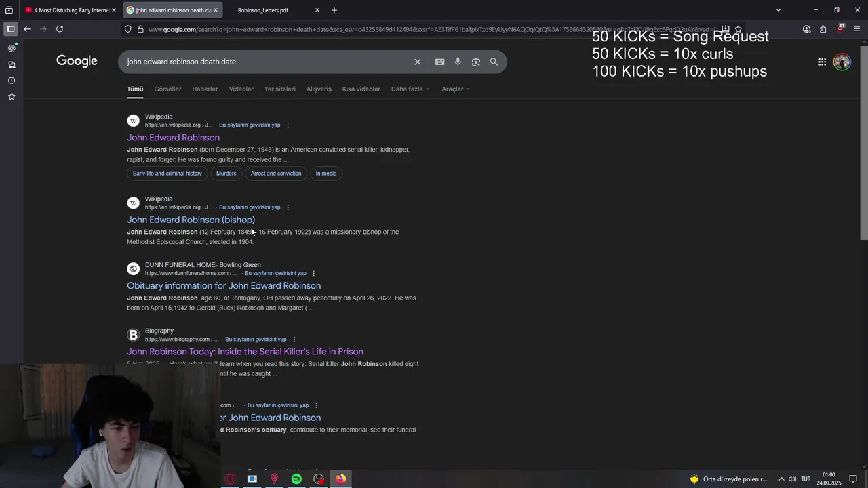Screen dimensions: 868x488
Task: Open the Firefox account icon in toolbar
Action: (806, 29)
